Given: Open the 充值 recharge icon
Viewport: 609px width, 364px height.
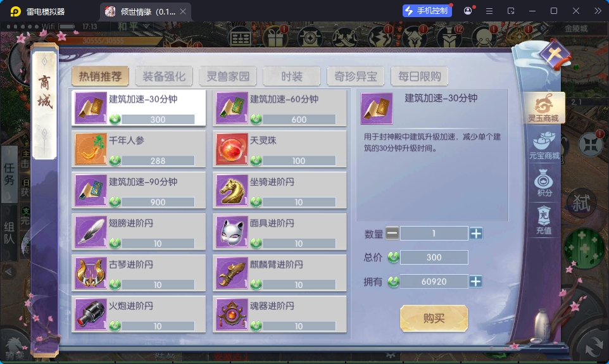Looking at the screenshot, I should pyautogui.click(x=544, y=220).
